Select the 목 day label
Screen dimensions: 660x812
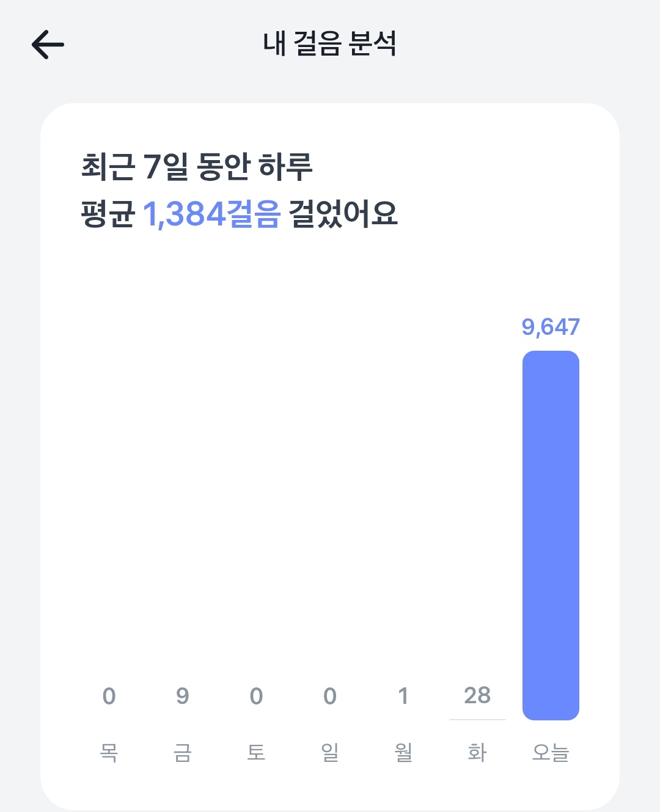pos(109,752)
